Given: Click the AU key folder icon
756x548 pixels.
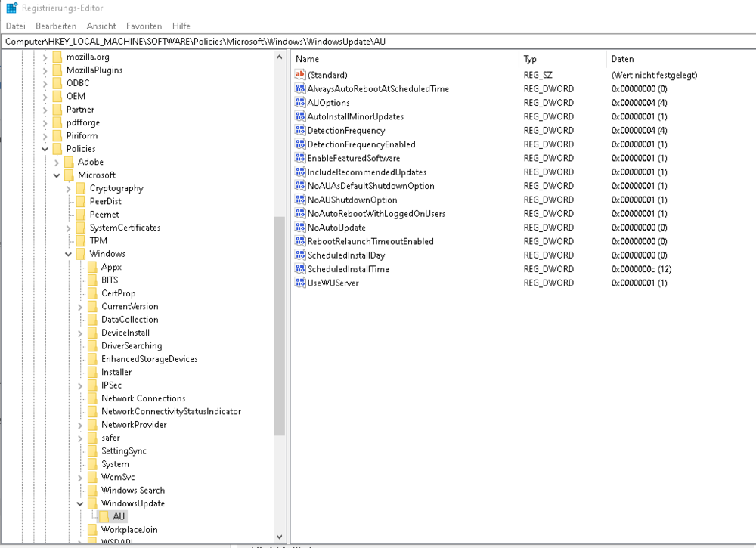Looking at the screenshot, I should pos(104,516).
